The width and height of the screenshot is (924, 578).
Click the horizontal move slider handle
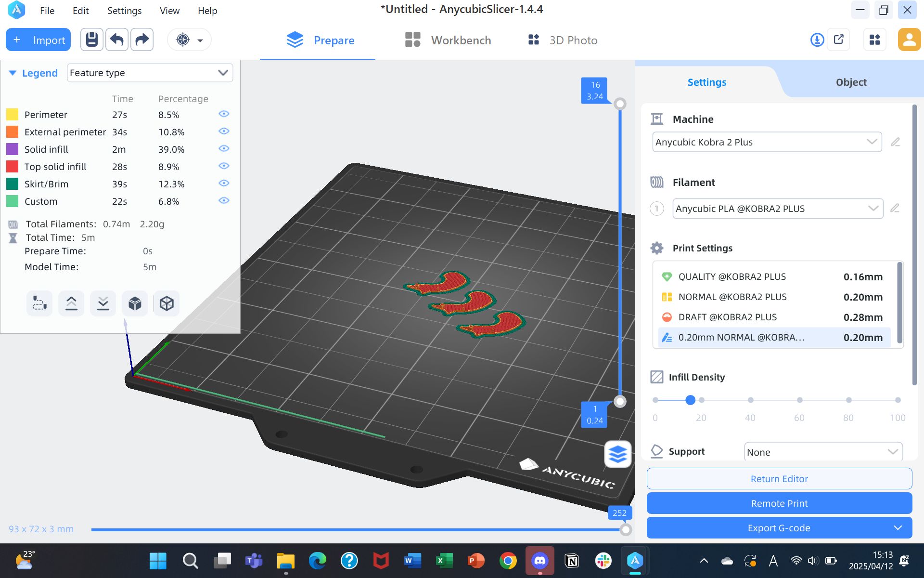click(x=625, y=529)
